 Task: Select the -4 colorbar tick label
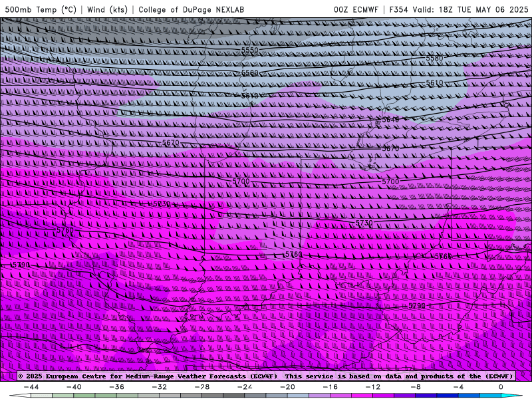pyautogui.click(x=458, y=387)
